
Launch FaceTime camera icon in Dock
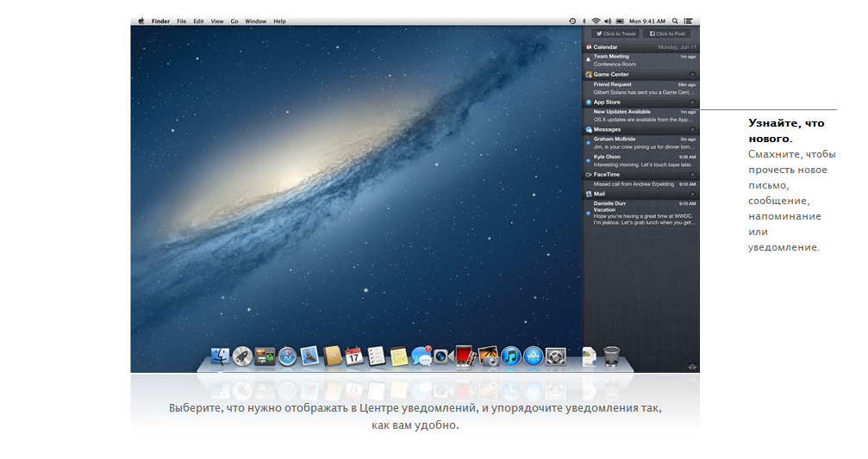443,357
